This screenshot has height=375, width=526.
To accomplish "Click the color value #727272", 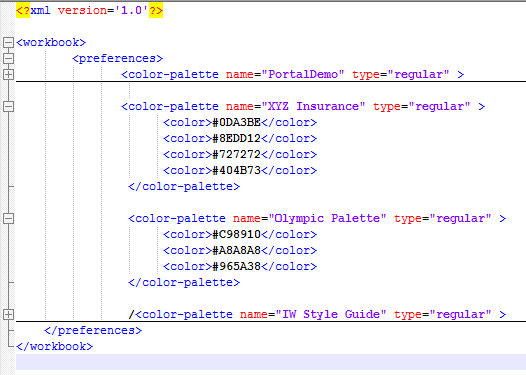I will tap(236, 155).
